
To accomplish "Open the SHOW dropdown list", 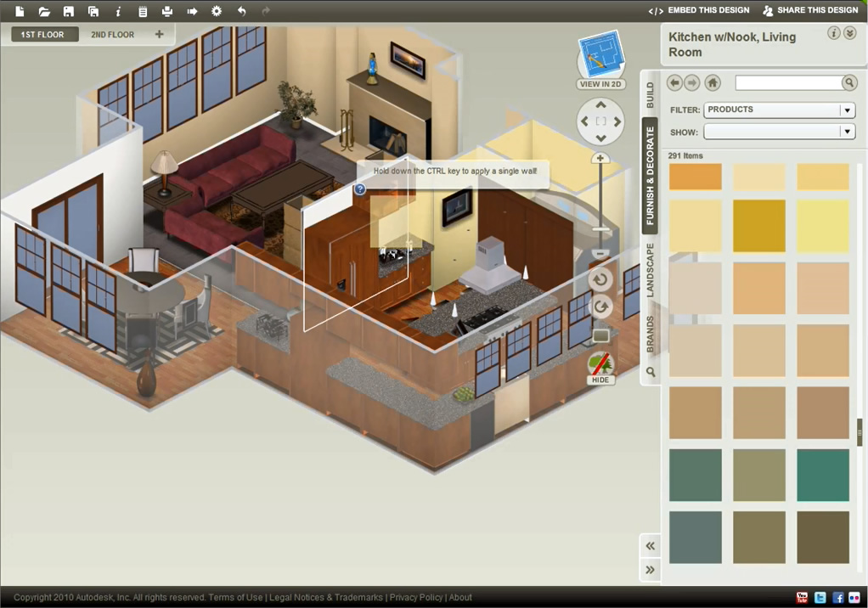I will 780,132.
